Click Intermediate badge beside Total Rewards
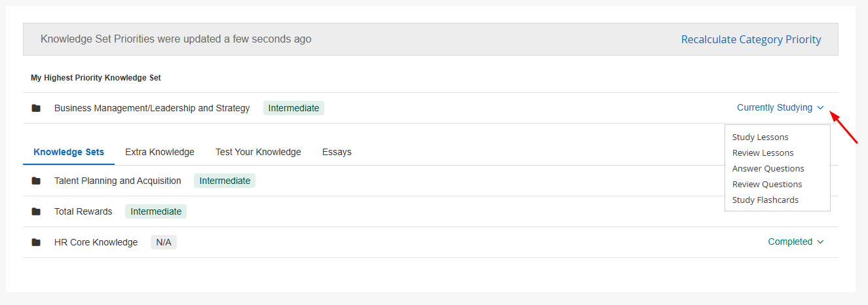 (156, 211)
